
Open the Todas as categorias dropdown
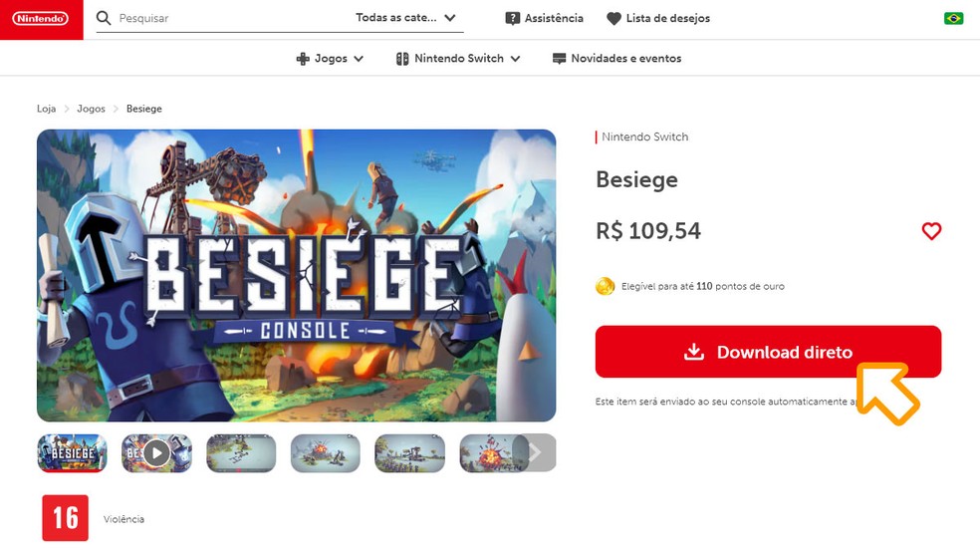[405, 18]
